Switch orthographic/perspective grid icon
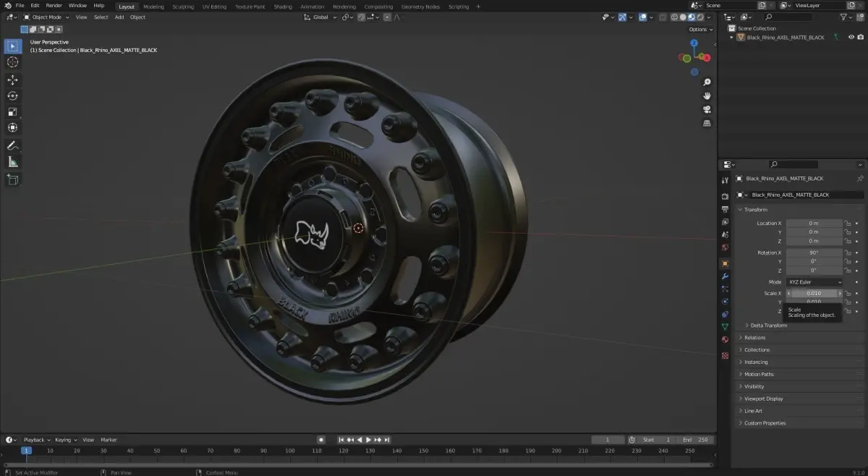 pos(707,123)
